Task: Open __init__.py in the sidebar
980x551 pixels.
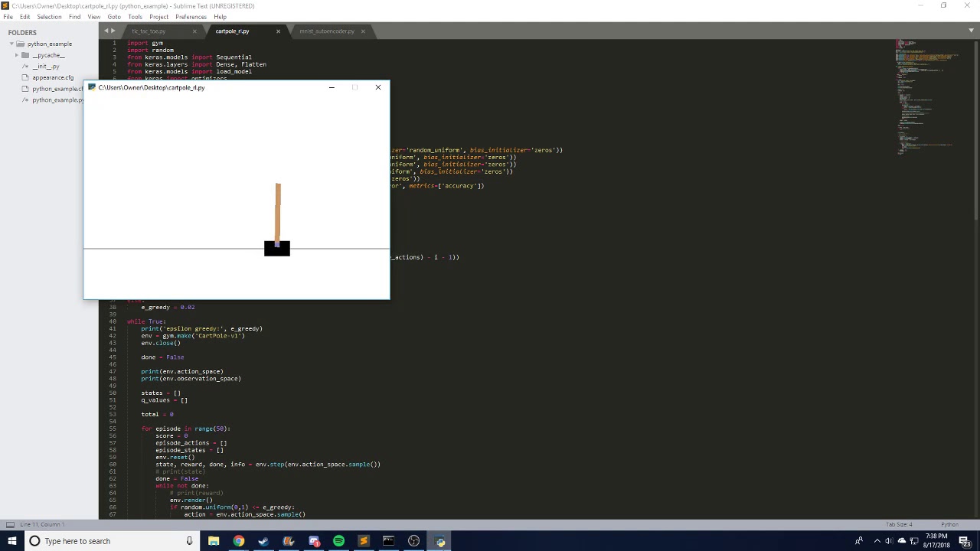Action: point(45,67)
